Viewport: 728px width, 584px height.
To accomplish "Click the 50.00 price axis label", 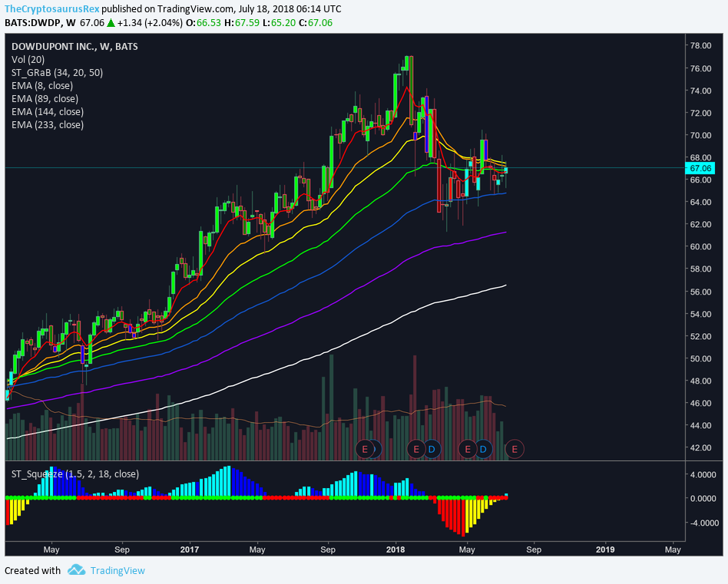I will pyautogui.click(x=700, y=358).
